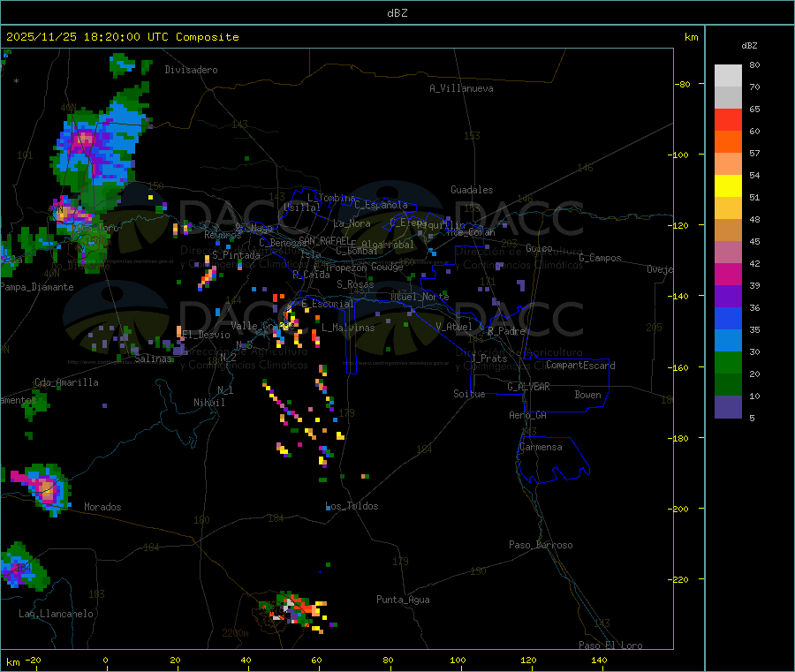795x672 pixels.
Task: Select the tan 48 dBZ legend swatch
Action: 728,230
